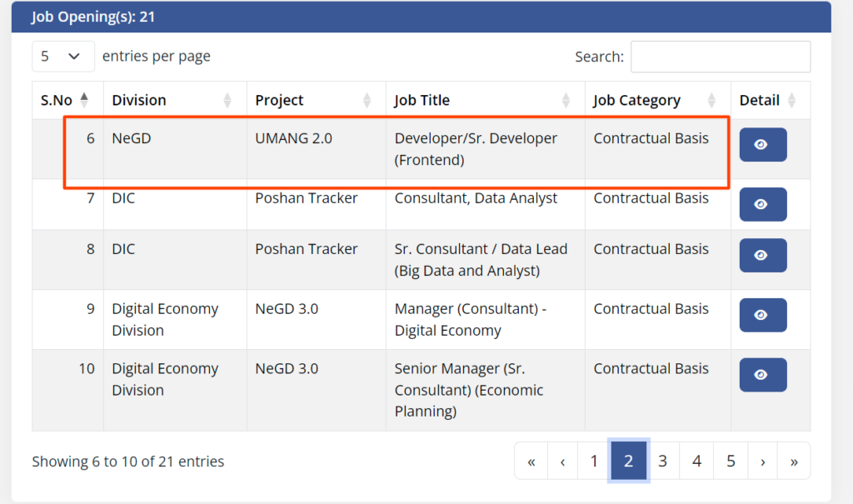Click 'NeGD 3.0' project in row 10
Screen dimensions: 853x504
pos(287,368)
